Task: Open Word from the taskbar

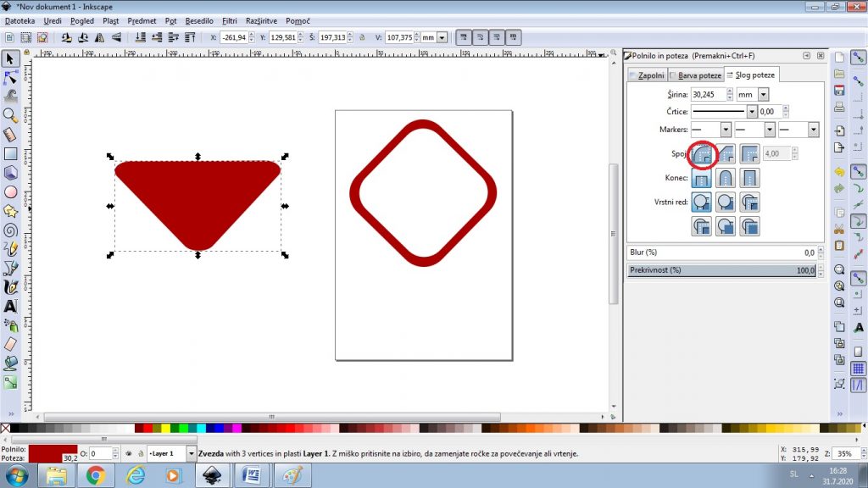Action: pos(251,475)
